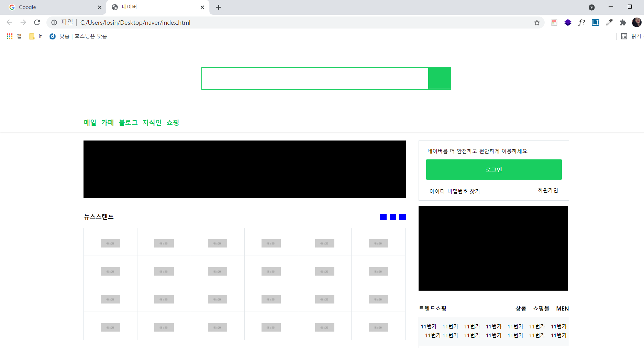This screenshot has width=644, height=348.
Task: Click the last 11번가 link in second row
Action: [x=559, y=335]
